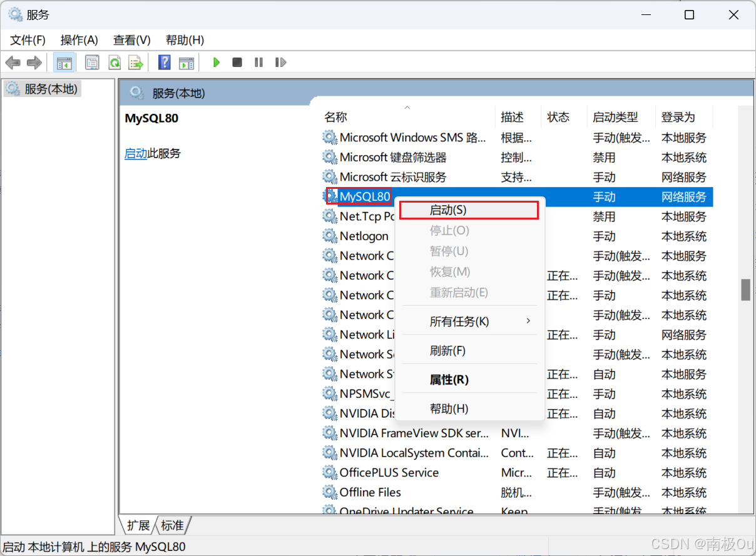
Task: Open the 操作(A) menu
Action: tap(79, 40)
